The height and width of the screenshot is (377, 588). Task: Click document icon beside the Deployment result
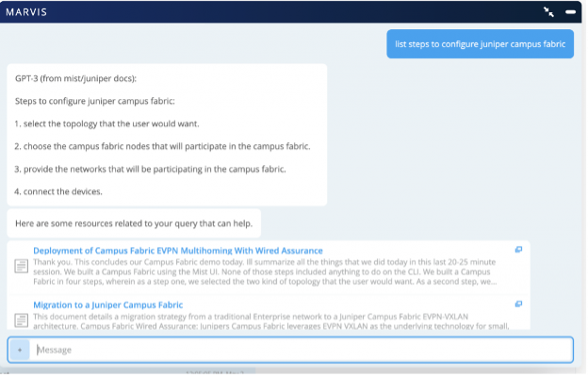21,267
